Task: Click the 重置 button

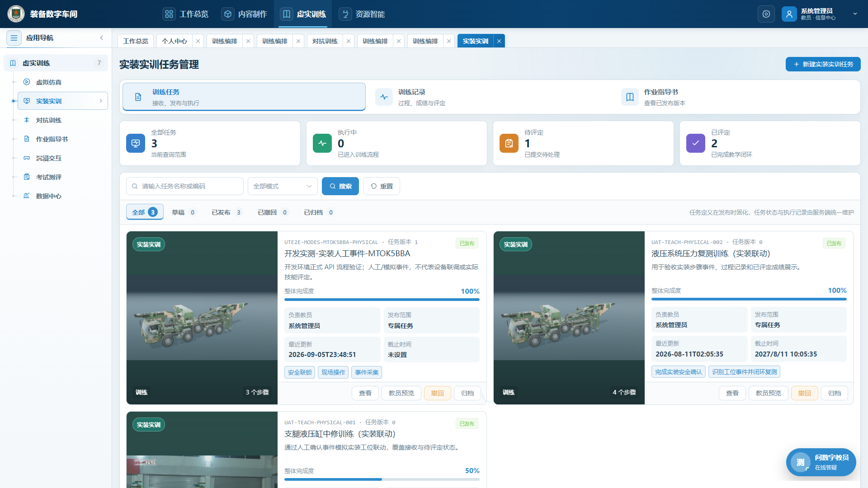Action: 382,186
